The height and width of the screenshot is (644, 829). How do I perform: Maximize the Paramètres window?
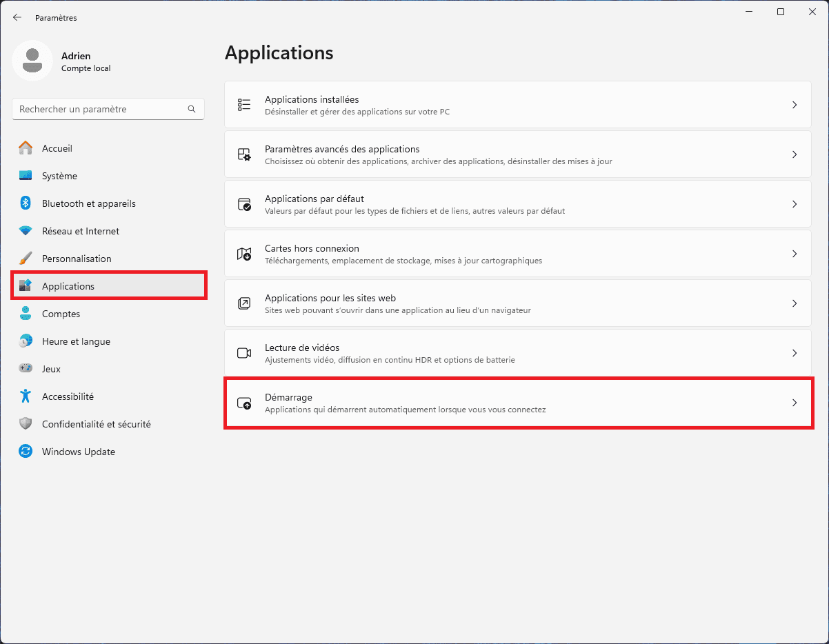tap(781, 12)
